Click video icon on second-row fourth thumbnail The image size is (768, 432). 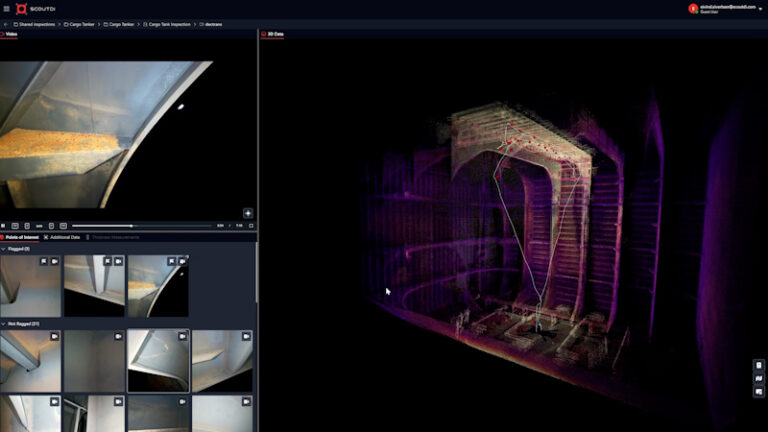point(246,402)
